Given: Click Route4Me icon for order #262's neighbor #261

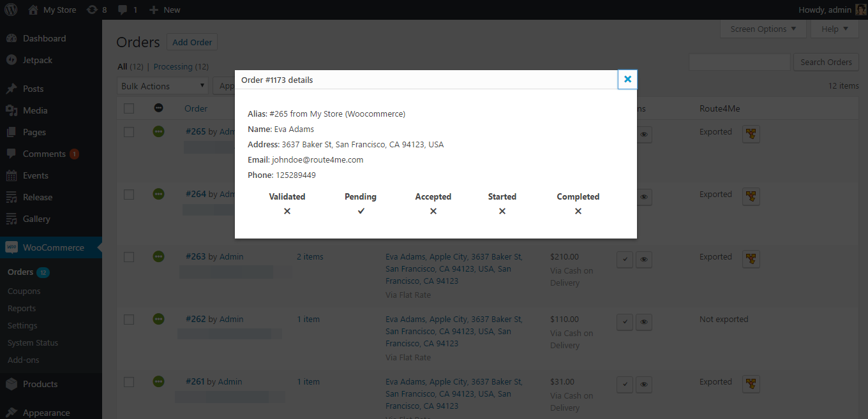Looking at the screenshot, I should [751, 384].
